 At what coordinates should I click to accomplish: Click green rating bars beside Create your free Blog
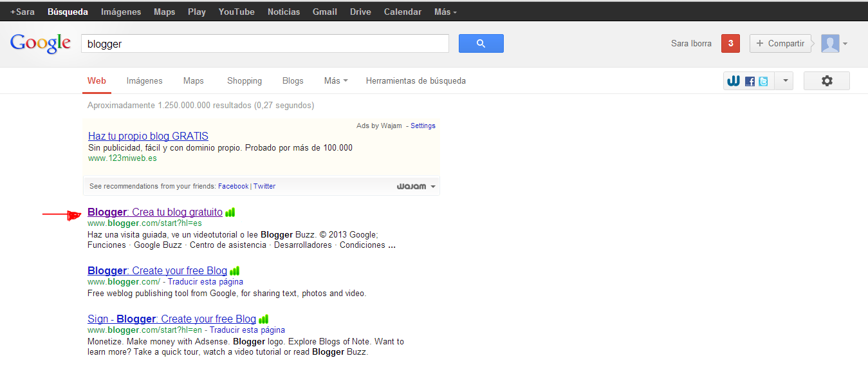(234, 271)
